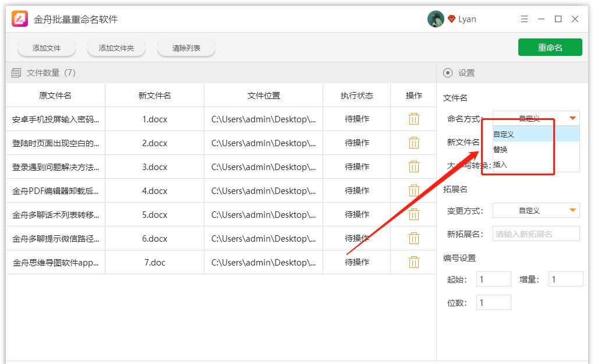The width and height of the screenshot is (594, 364).
Task: Open the hamburger menu in title bar
Action: (524, 19)
